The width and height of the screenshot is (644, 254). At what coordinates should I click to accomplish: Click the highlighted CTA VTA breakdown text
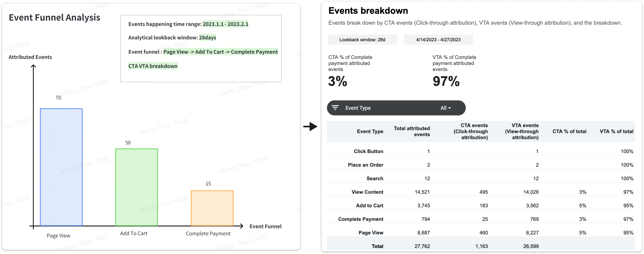[x=153, y=66]
